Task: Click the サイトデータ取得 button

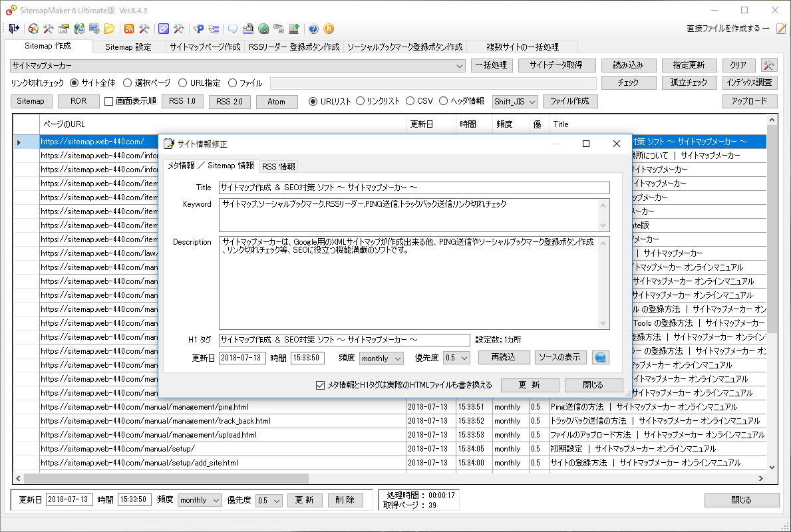Action: (556, 65)
